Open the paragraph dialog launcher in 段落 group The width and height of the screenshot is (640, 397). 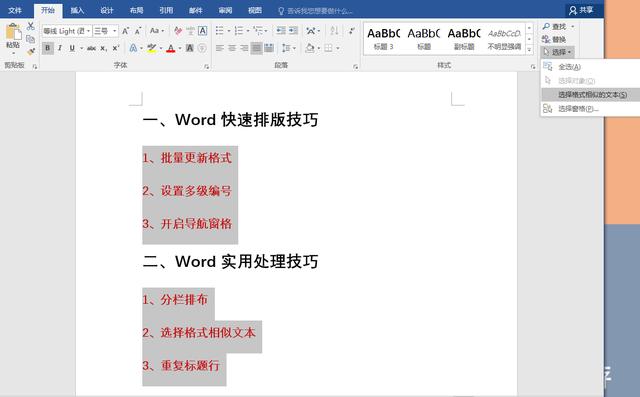(356, 67)
